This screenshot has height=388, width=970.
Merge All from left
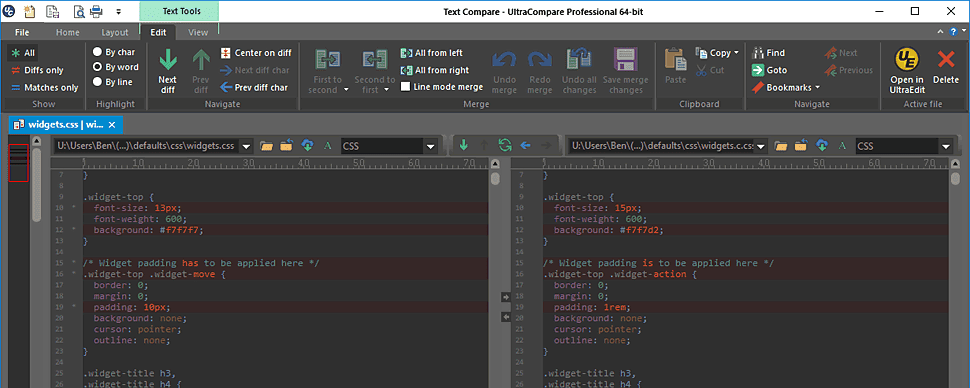coord(432,53)
